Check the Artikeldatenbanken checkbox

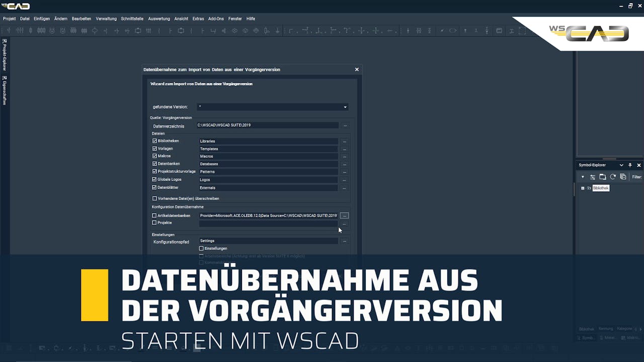[155, 216]
